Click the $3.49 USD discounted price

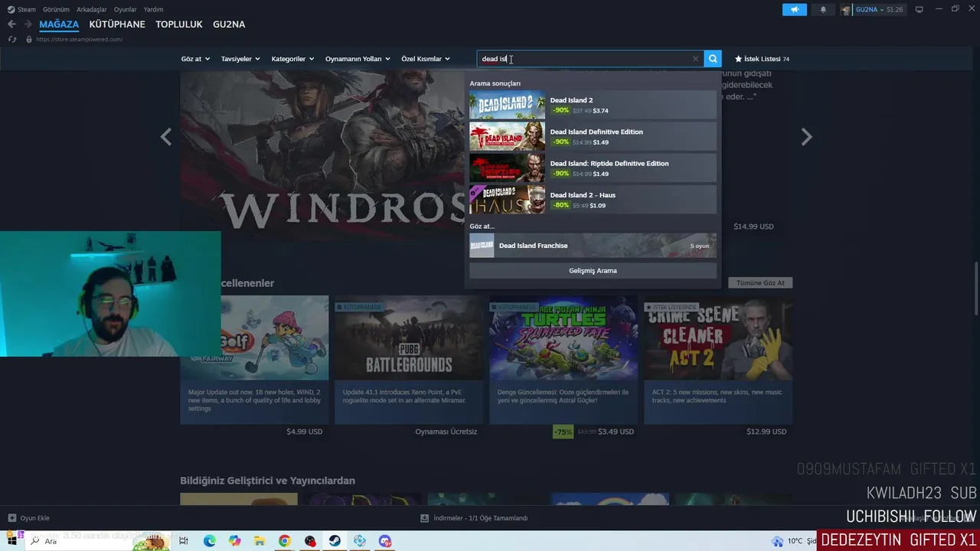tap(616, 432)
